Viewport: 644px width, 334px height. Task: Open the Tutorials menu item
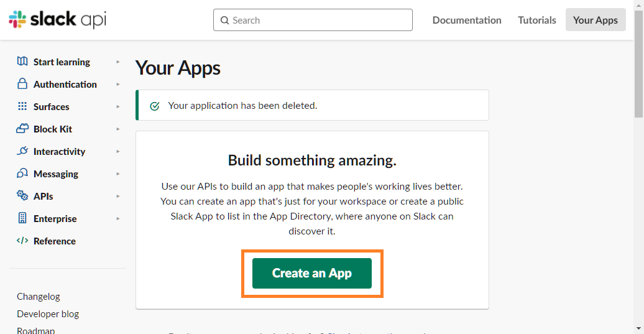point(537,20)
